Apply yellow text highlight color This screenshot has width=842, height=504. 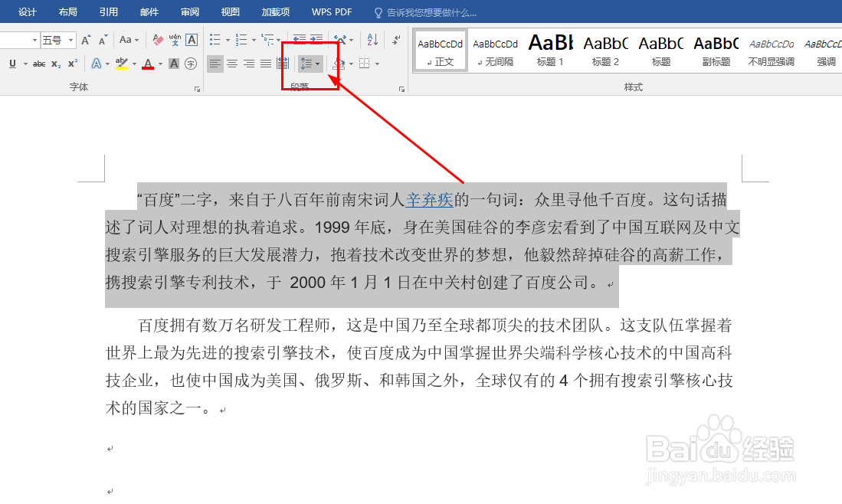[122, 64]
